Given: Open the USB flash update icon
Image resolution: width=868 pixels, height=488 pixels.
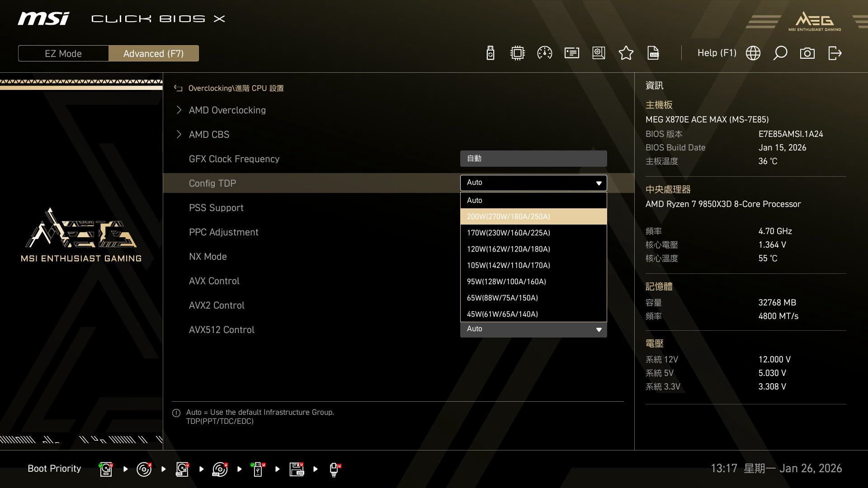Looking at the screenshot, I should pos(490,53).
